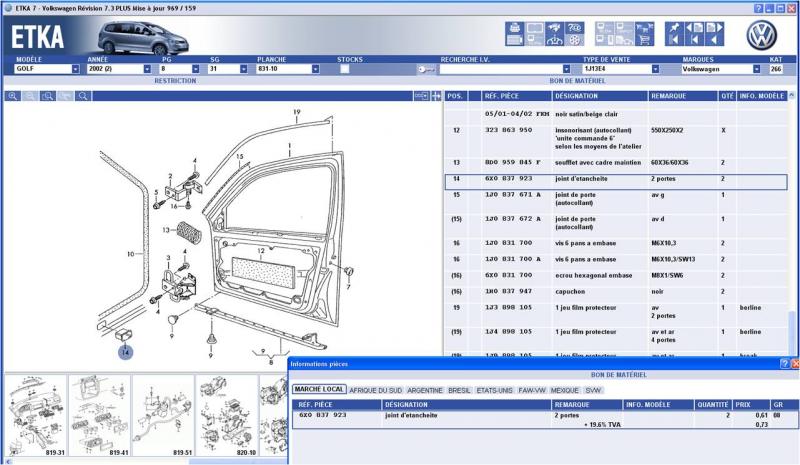
Task: Open thumbnail illustration 819-51
Action: point(163,415)
